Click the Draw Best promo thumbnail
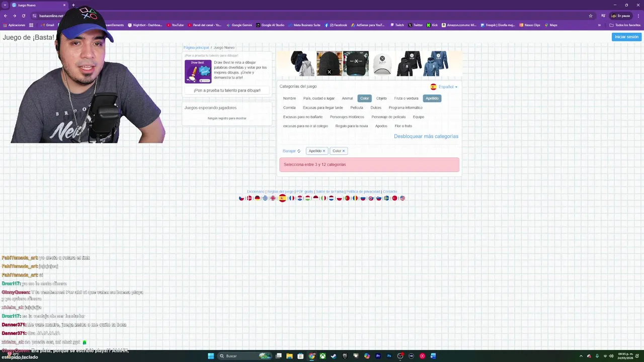644x362 pixels. (198, 71)
